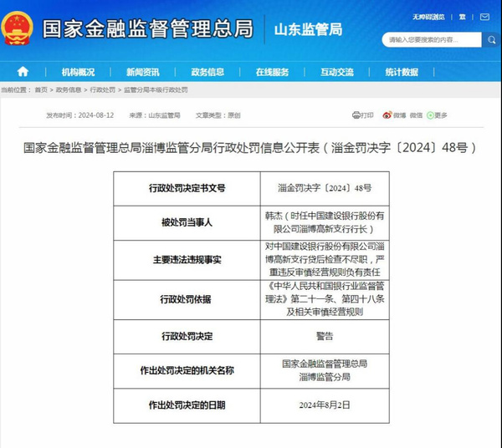Click cell 淄金罚决字〔2024〕48号
This screenshot has width=502, height=448.
pyautogui.click(x=325, y=188)
